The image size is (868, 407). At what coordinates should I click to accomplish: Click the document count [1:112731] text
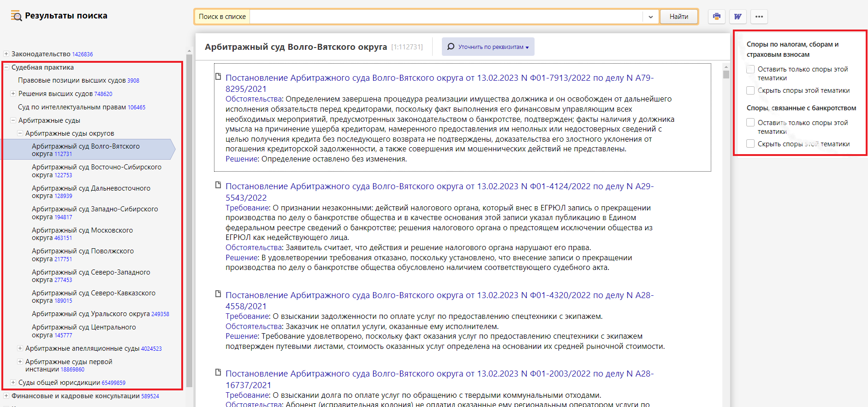(x=407, y=47)
